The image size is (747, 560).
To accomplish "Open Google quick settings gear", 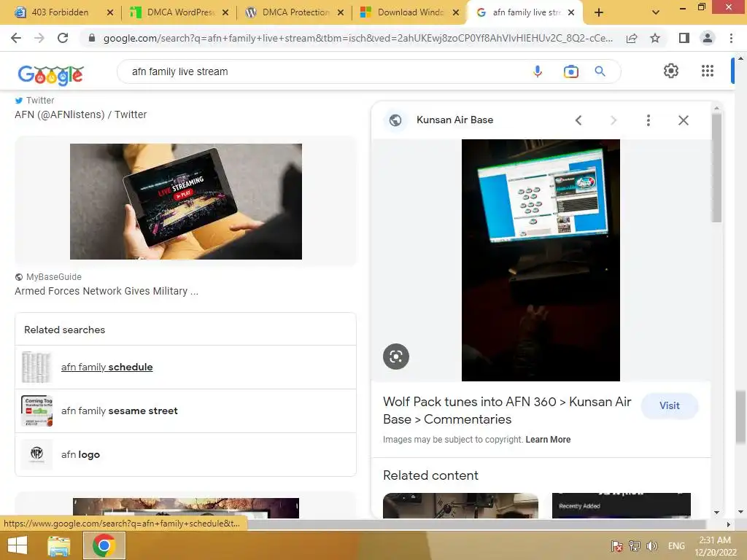I will (671, 71).
